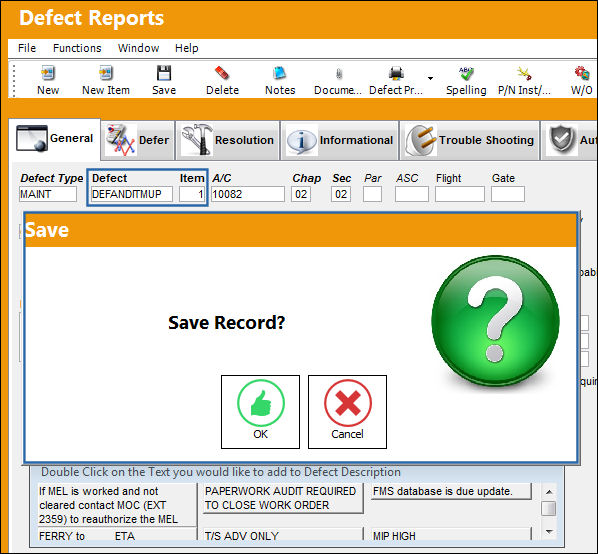Click the P/N Inst toolbar icon
This screenshot has width=598, height=554.
tap(524, 72)
